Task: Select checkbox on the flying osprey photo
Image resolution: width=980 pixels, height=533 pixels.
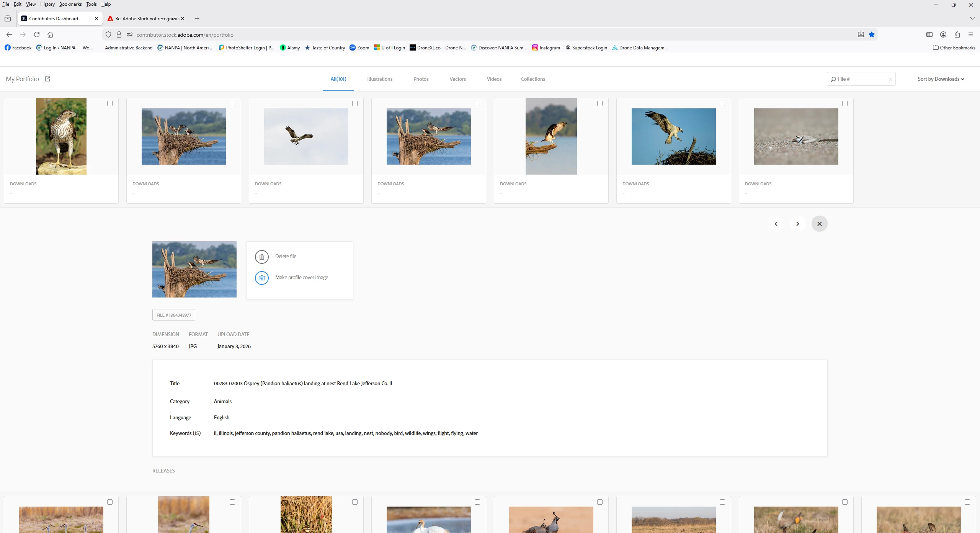Action: pyautogui.click(x=355, y=103)
